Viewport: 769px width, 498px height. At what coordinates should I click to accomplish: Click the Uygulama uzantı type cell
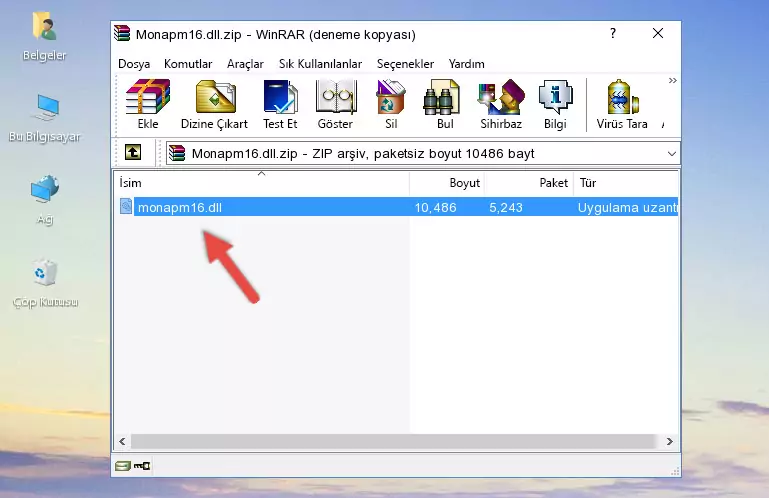[627, 208]
